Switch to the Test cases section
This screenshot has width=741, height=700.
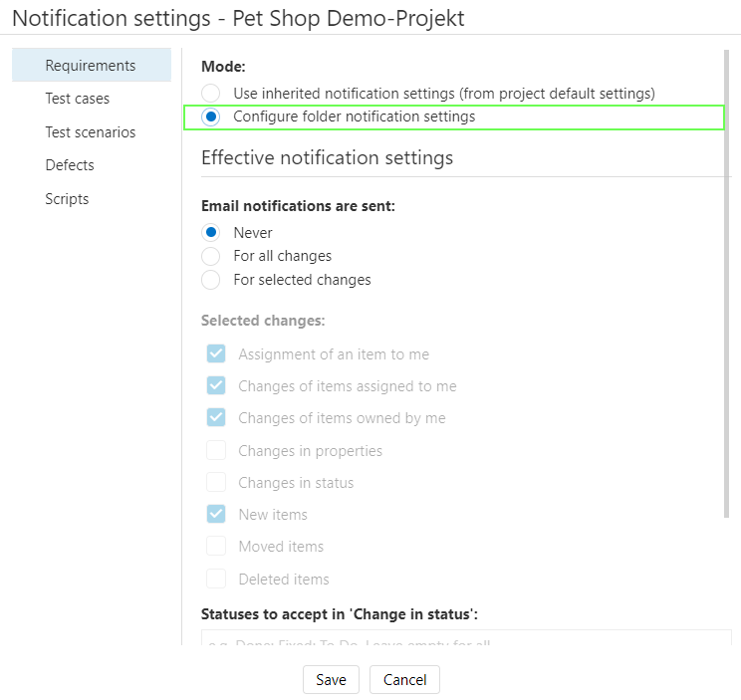[x=78, y=99]
